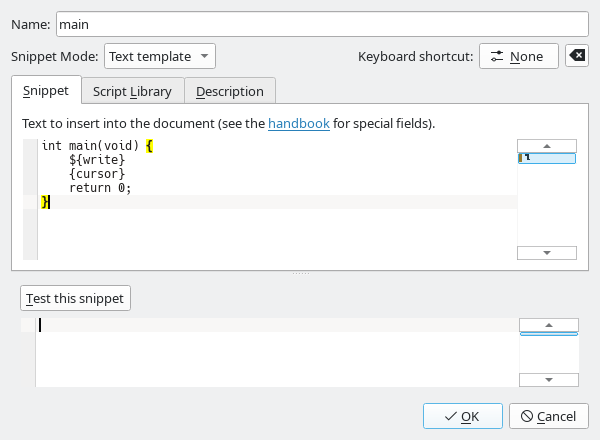The image size is (600, 440).
Task: Open the Snippet Mode dropdown
Action: click(160, 56)
